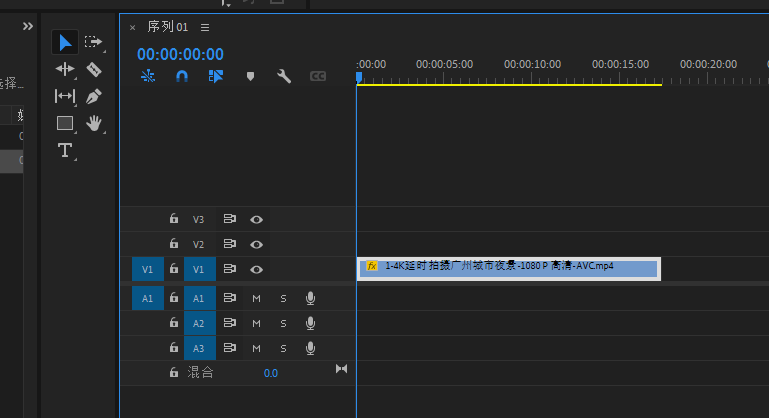Expand the collapsed panel chevrons
This screenshot has height=418, width=769.
pos(28,27)
